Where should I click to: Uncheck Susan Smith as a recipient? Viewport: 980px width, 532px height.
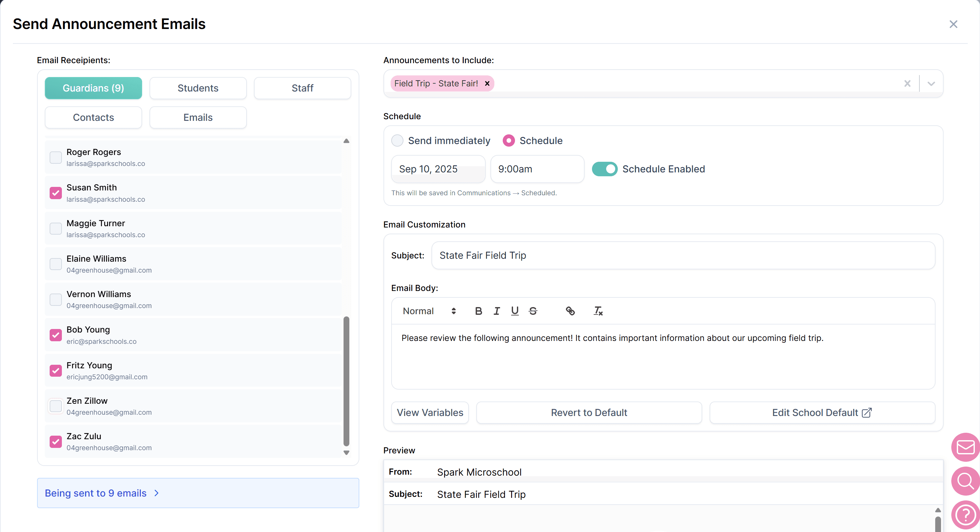[55, 193]
